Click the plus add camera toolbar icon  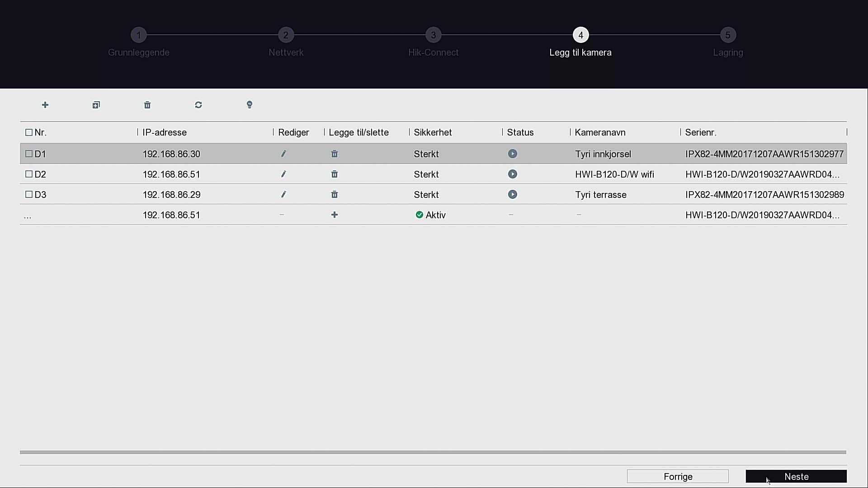click(x=45, y=105)
